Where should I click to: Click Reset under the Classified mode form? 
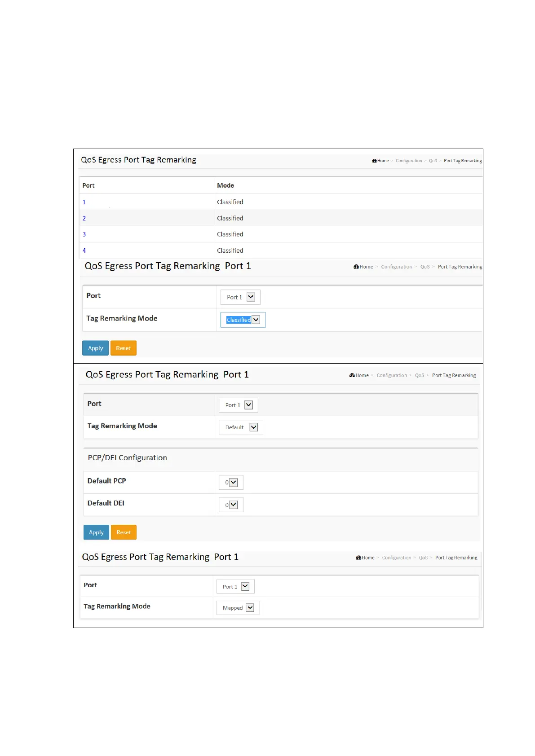[x=123, y=348]
